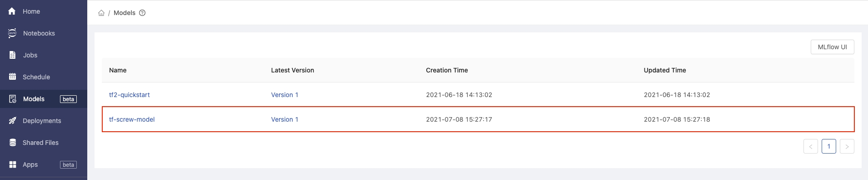The height and width of the screenshot is (180, 868).
Task: Open the tf2-quickstart model link
Action: [x=130, y=95]
